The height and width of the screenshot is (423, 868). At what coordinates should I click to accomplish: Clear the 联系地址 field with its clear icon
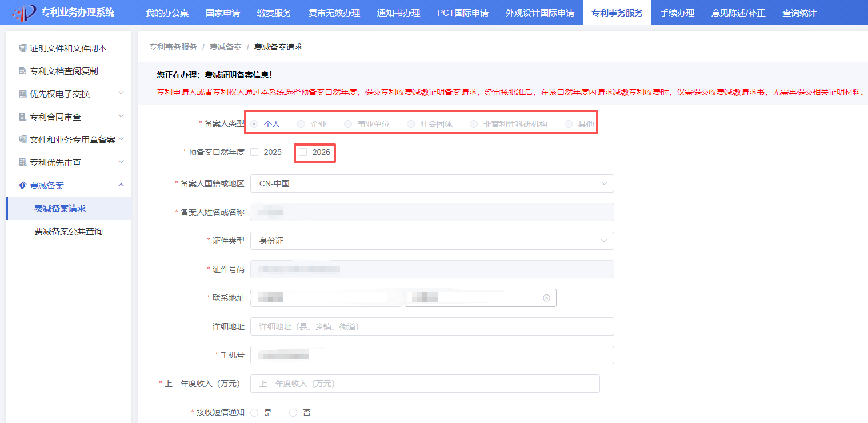click(x=546, y=298)
